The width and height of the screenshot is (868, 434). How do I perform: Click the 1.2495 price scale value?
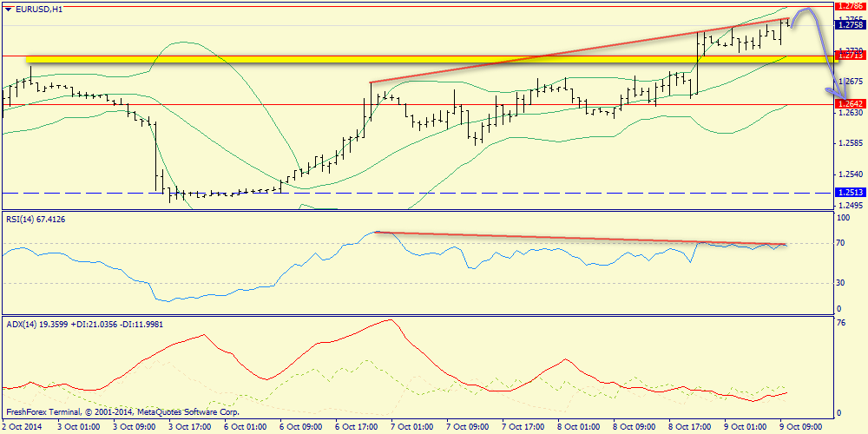(850, 206)
